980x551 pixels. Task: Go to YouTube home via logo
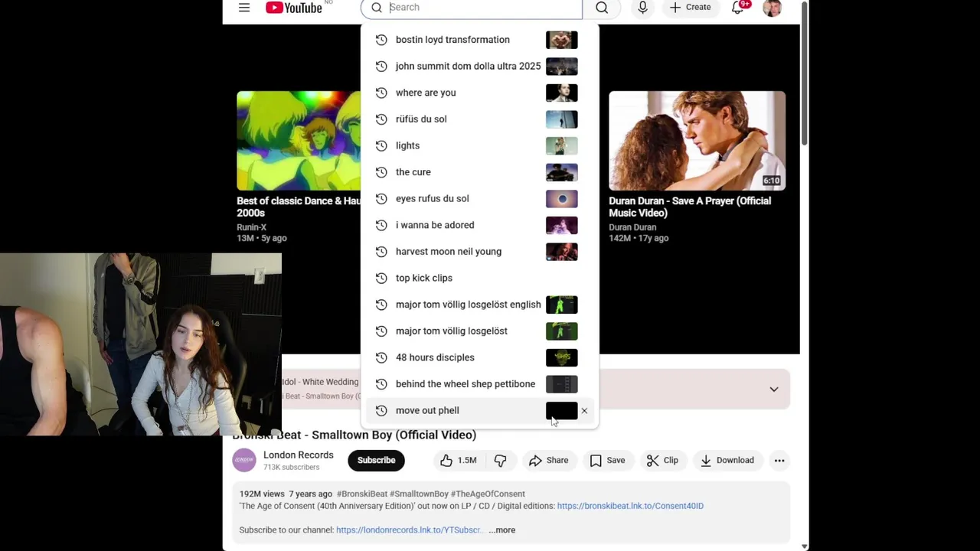[x=294, y=8]
